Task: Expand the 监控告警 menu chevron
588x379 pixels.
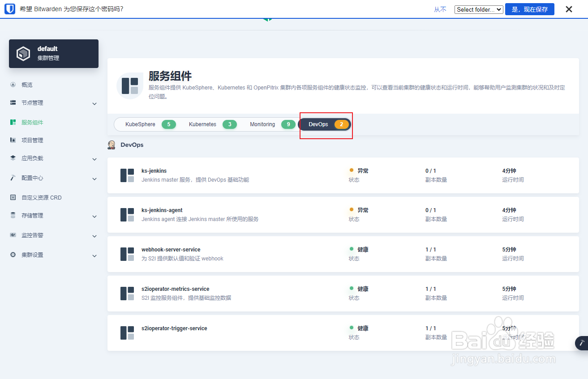Action: coord(94,236)
